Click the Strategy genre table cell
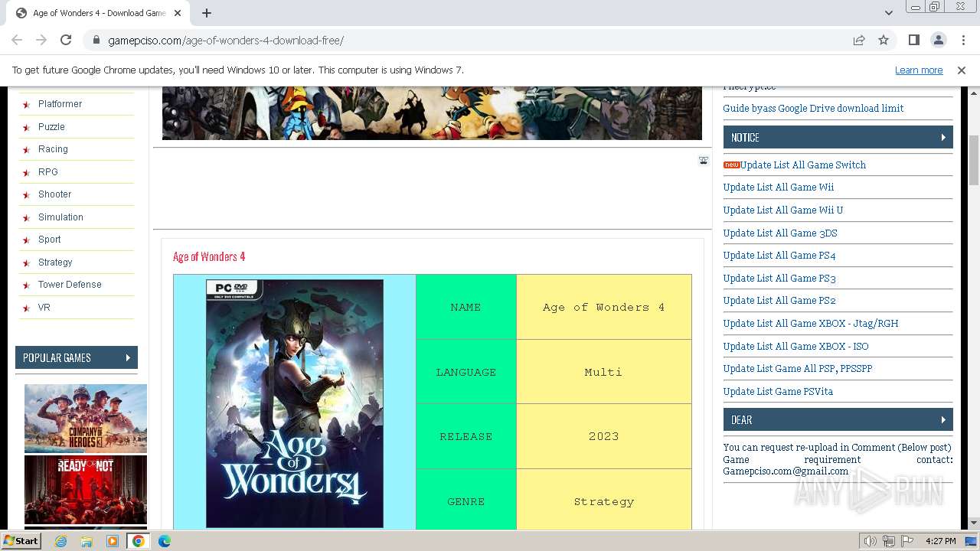The width and height of the screenshot is (980, 551). coord(604,501)
